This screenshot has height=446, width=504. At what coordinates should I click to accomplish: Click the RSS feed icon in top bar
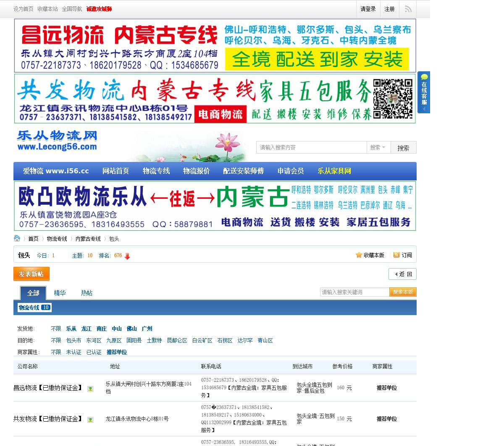point(408,9)
